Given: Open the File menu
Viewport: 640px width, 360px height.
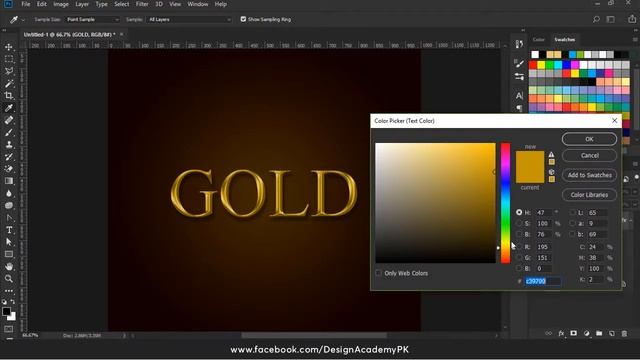Looking at the screenshot, I should pyautogui.click(x=26, y=4).
